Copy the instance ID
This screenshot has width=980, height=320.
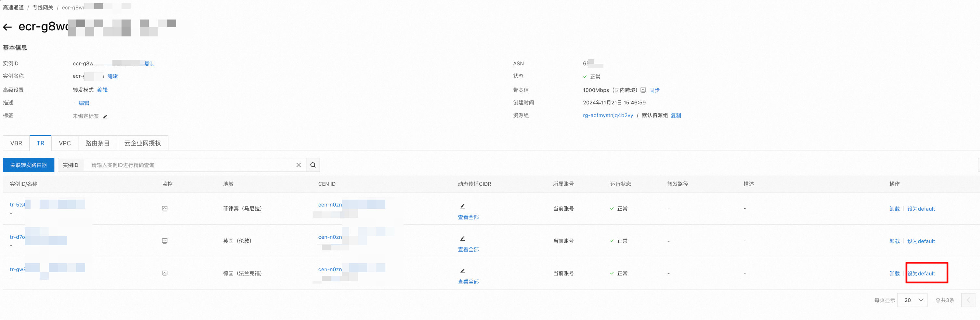(x=149, y=64)
